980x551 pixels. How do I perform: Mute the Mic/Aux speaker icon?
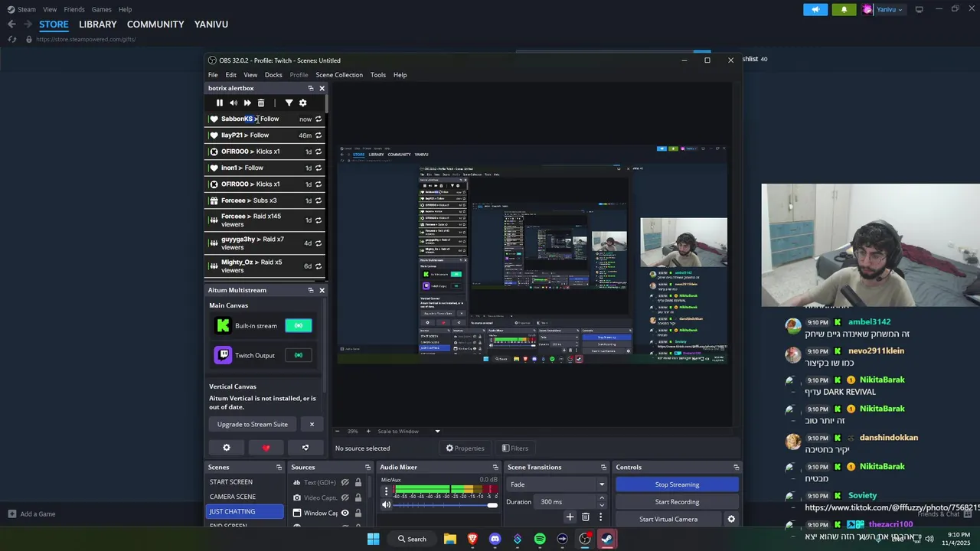point(386,504)
